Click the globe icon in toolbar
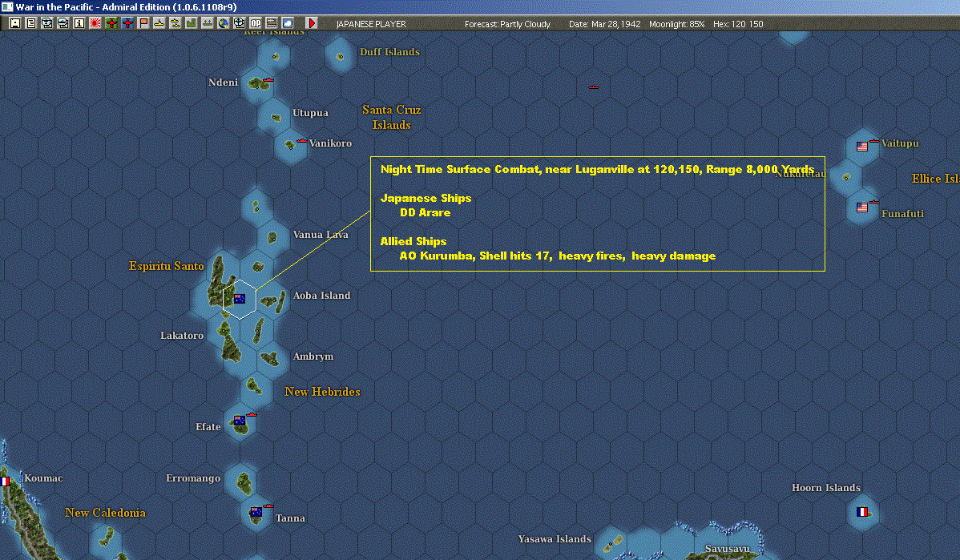This screenshot has height=560, width=960. (x=223, y=23)
